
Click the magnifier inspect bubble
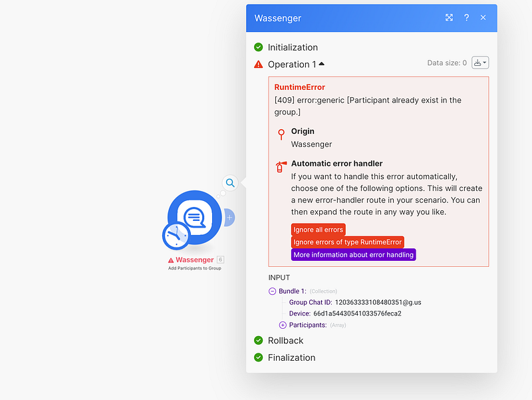(x=230, y=182)
